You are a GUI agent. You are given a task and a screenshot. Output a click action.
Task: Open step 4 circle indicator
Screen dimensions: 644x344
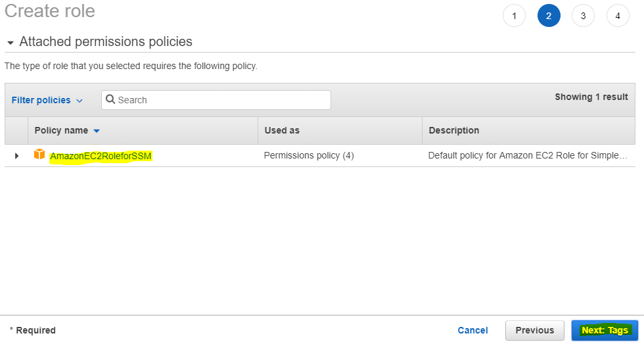tap(618, 16)
